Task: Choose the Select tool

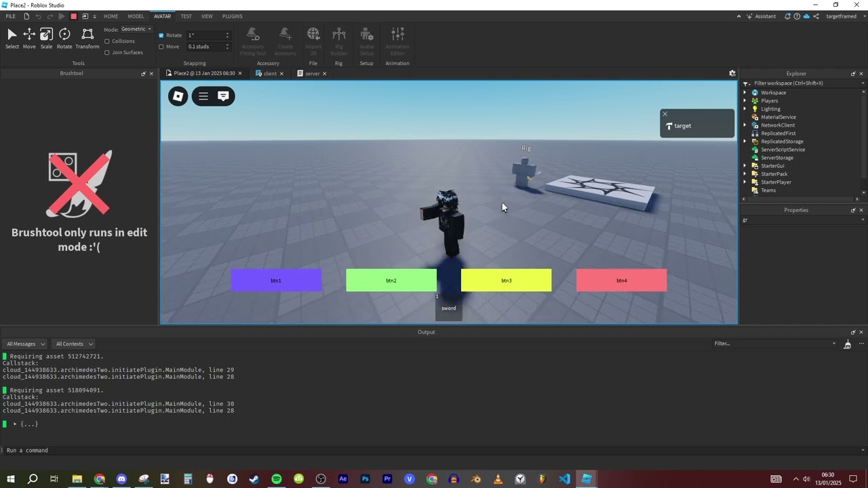Action: coord(12,39)
